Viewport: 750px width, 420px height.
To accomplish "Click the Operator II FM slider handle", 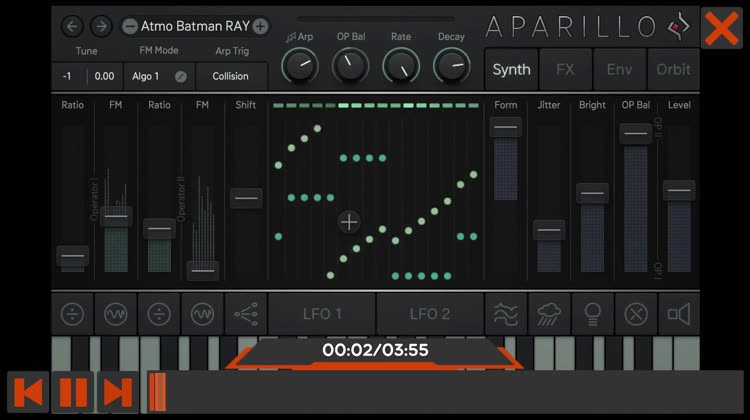I will coord(203,271).
